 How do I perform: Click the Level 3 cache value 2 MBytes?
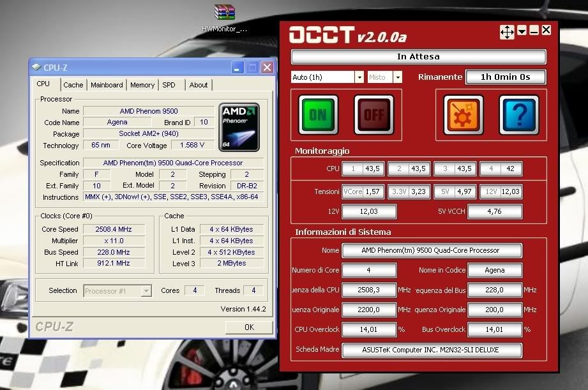click(x=231, y=263)
